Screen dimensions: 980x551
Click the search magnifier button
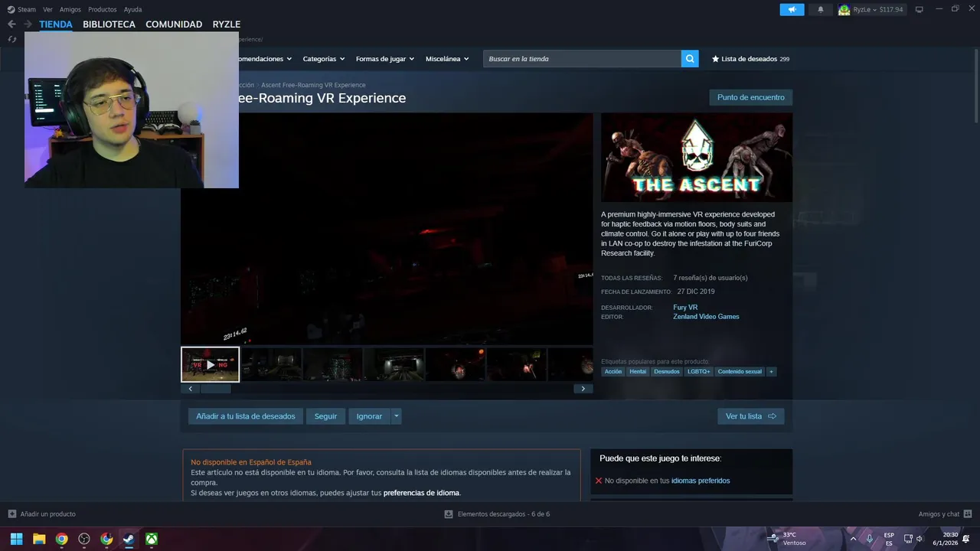[x=690, y=59]
